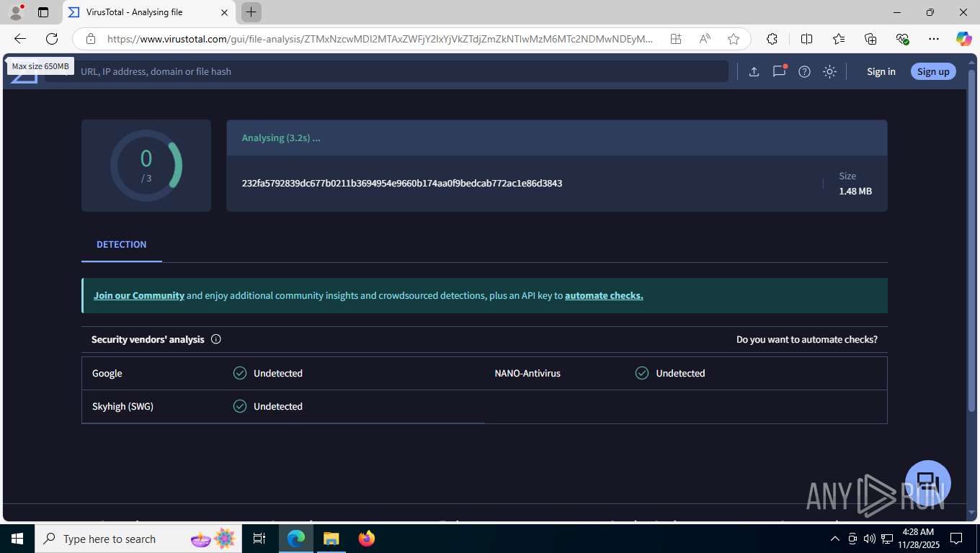Image resolution: width=980 pixels, height=553 pixels.
Task: Refresh the current page
Action: (x=52, y=39)
